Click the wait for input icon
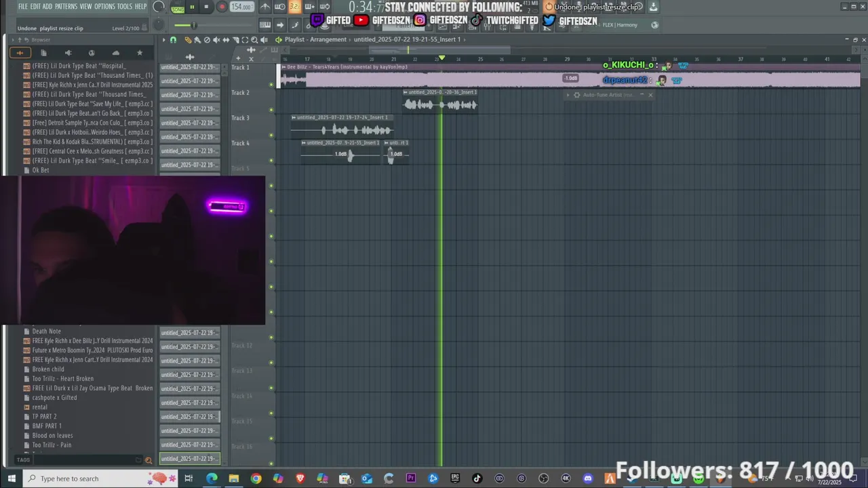Image resolution: width=868 pixels, height=488 pixels. [x=280, y=7]
